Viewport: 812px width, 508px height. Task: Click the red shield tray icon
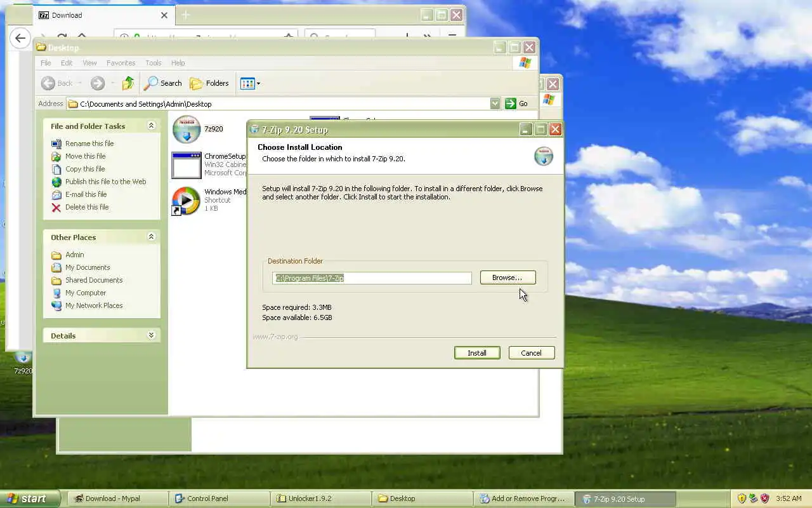(764, 498)
